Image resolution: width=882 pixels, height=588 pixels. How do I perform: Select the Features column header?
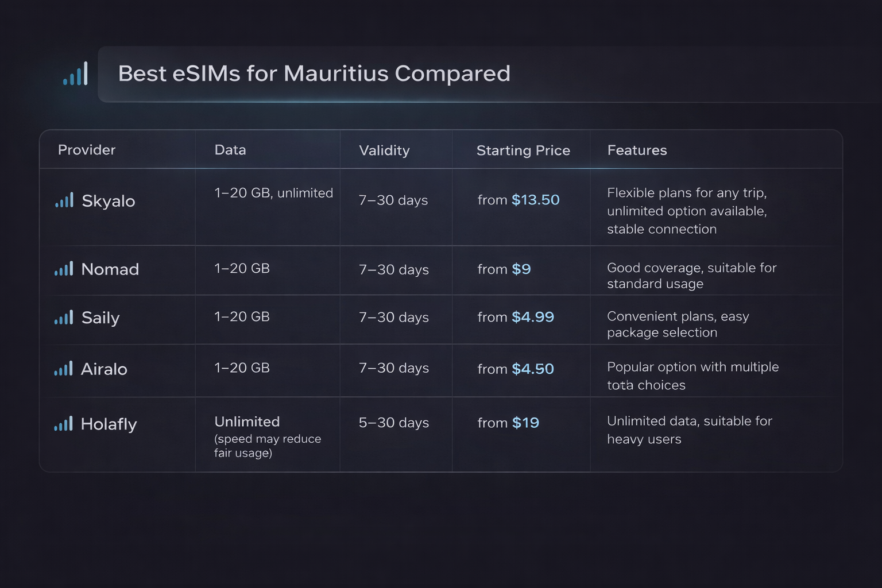637,150
